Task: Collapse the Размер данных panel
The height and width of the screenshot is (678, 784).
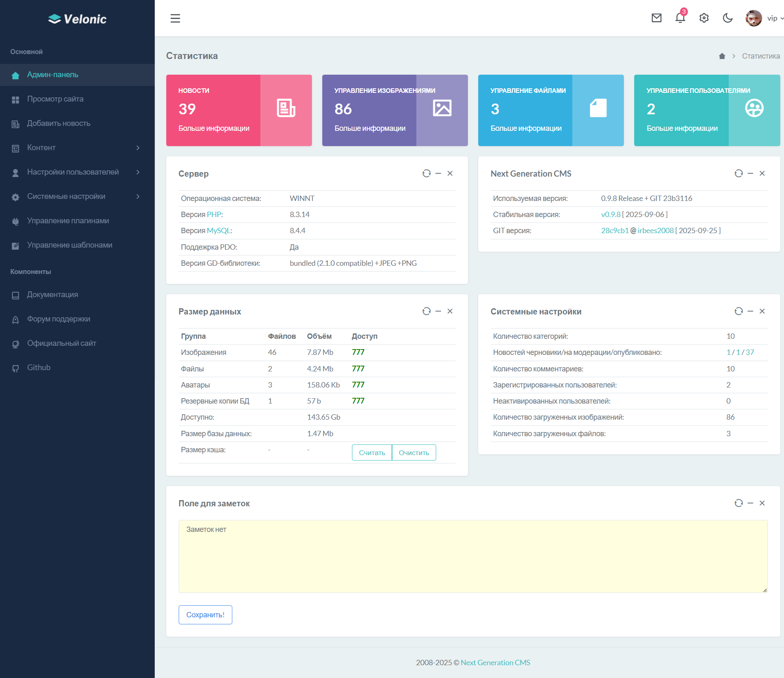Action: coord(438,311)
